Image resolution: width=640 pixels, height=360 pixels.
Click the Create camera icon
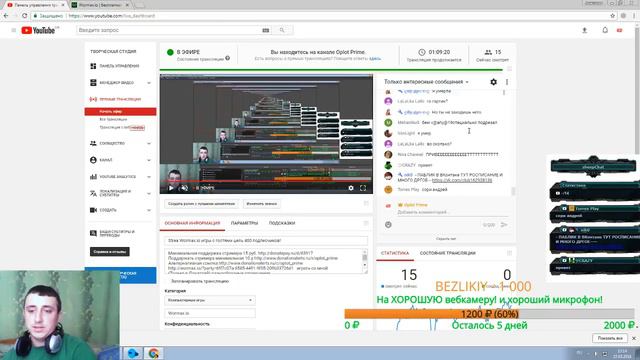point(93,210)
